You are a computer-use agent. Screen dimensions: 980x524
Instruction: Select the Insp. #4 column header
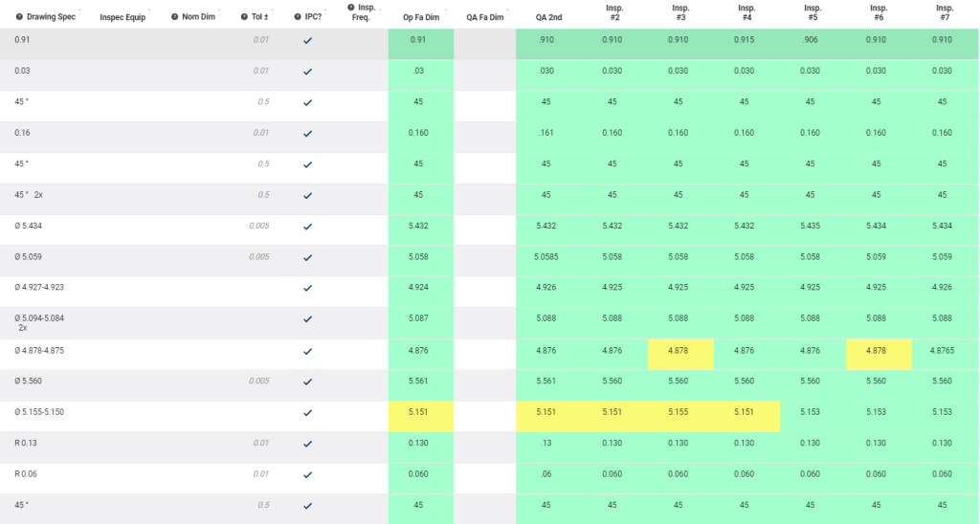tap(746, 12)
